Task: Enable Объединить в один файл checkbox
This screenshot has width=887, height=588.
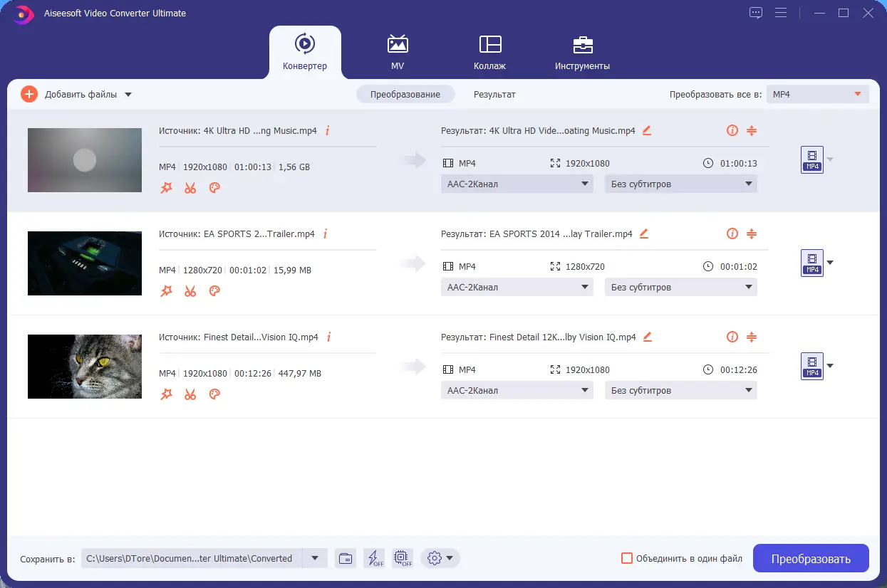Action: tap(627, 558)
